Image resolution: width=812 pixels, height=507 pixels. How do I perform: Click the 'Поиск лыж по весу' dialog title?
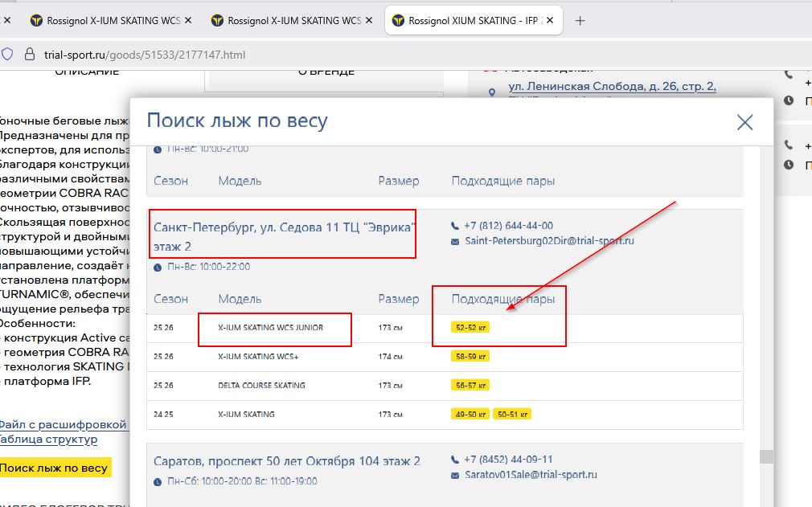tap(237, 121)
